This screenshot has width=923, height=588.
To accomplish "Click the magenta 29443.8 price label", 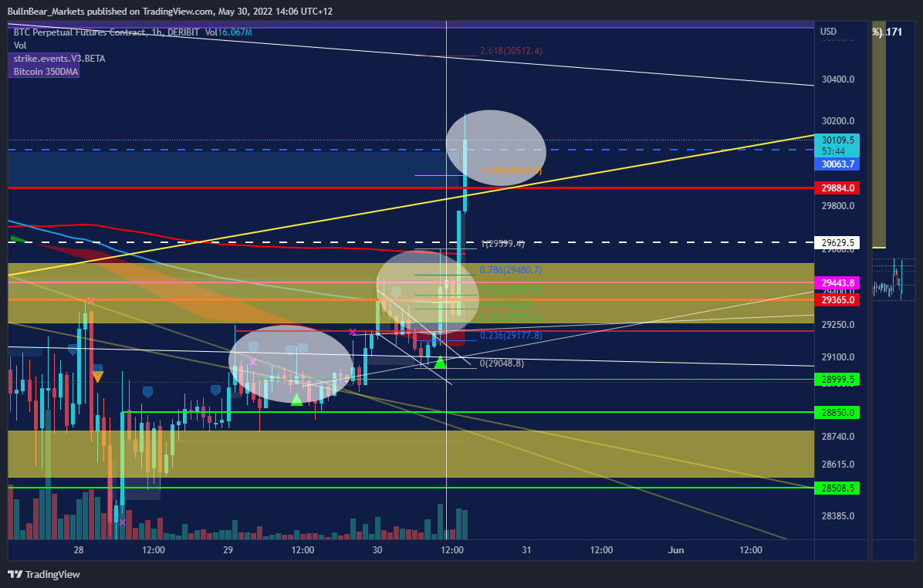I will tap(837, 283).
